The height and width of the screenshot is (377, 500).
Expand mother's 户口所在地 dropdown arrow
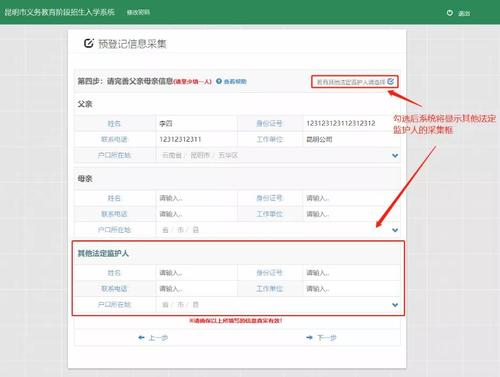click(x=395, y=230)
